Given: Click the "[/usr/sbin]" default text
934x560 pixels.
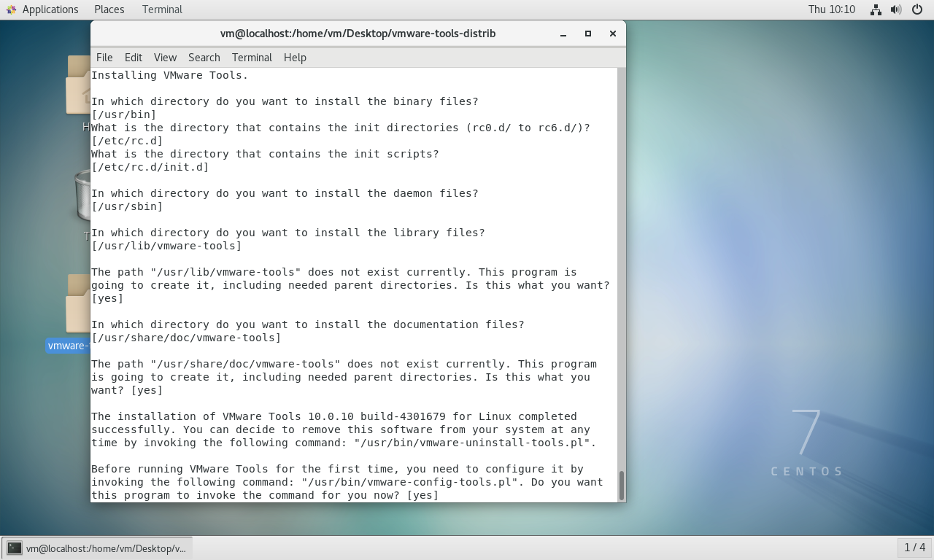Looking at the screenshot, I should tap(127, 206).
